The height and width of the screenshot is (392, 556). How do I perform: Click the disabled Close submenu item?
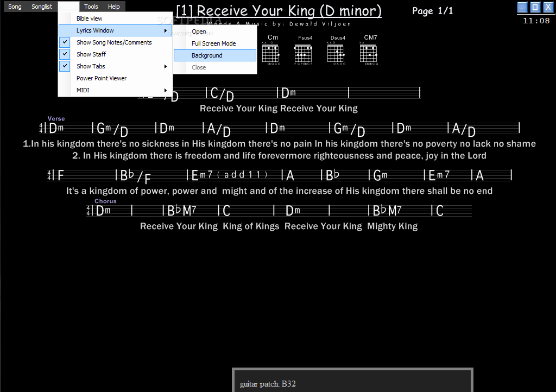(215, 67)
